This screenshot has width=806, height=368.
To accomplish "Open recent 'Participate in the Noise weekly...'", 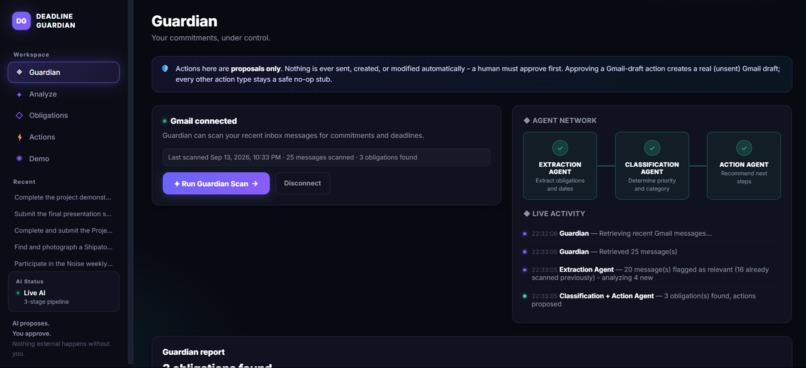I will 63,264.
